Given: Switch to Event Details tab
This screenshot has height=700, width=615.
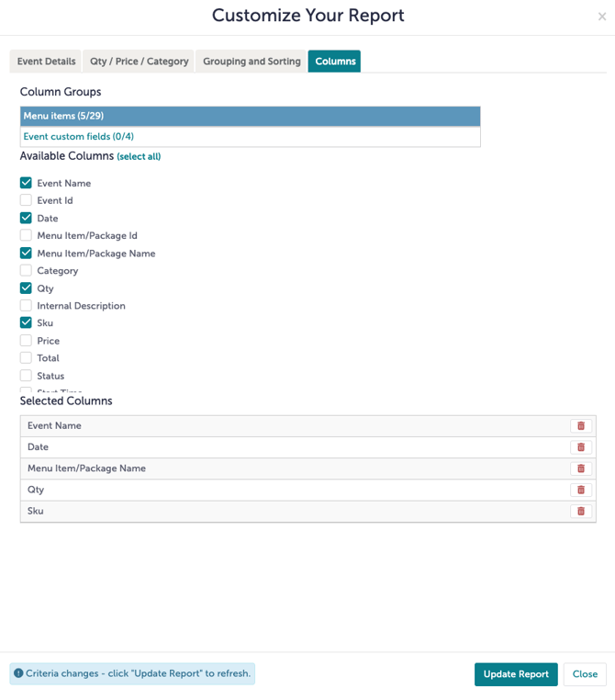Looking at the screenshot, I should tap(46, 62).
